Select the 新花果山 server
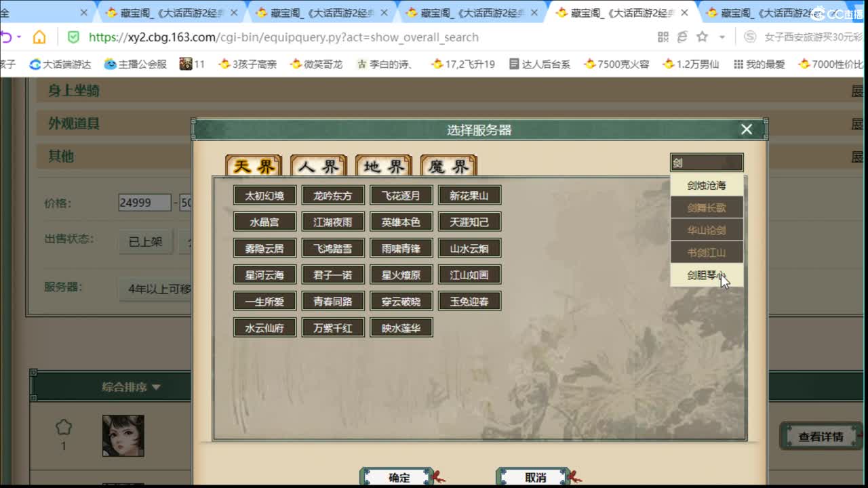 point(469,195)
